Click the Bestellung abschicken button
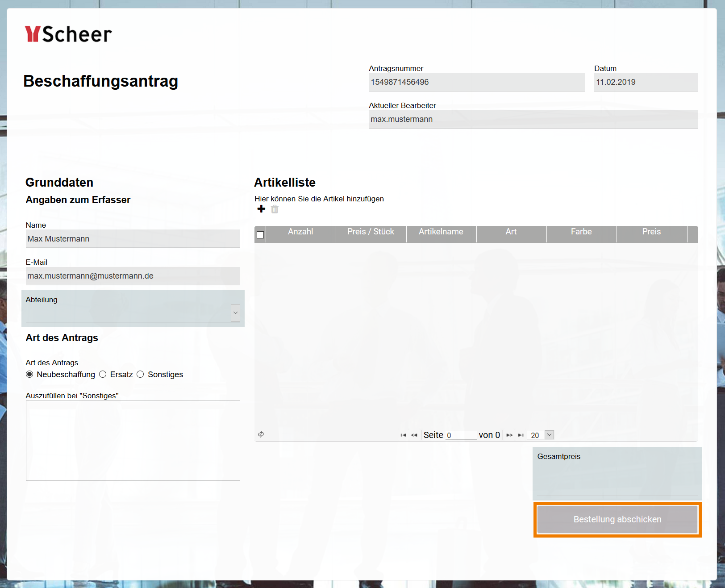Screen dimensions: 725x588 pyautogui.click(x=617, y=519)
